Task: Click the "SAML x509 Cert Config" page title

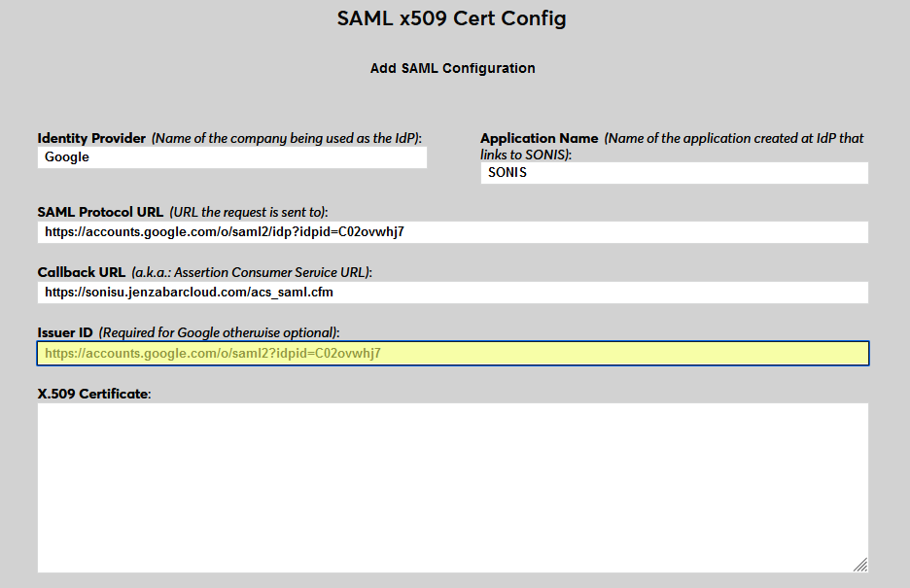Action: point(452,17)
